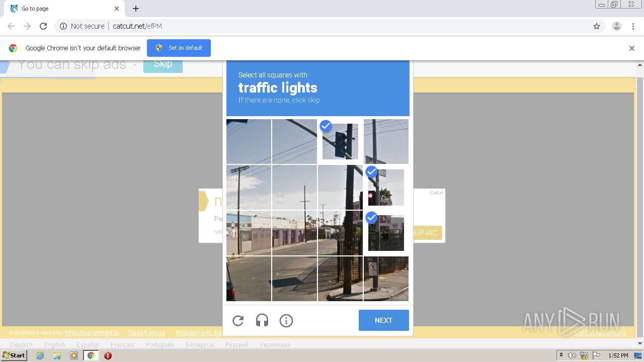Click the address bar URL
Viewport: 644px width, 362px height.
pos(137,26)
